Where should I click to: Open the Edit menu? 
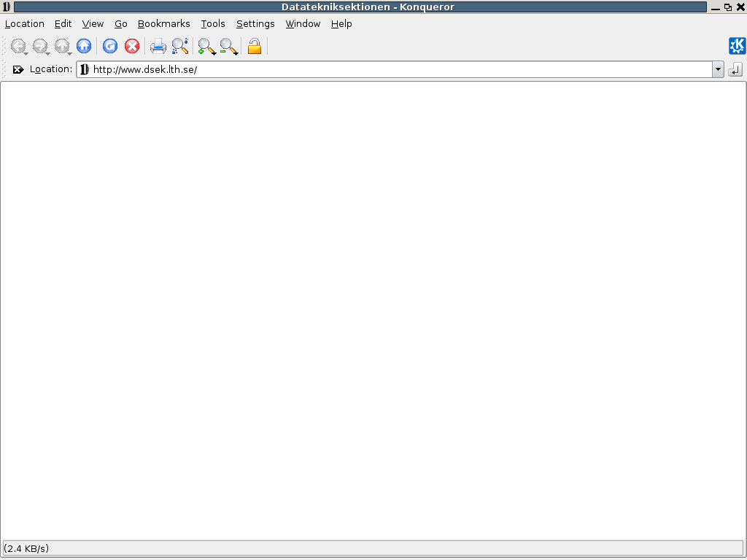63,24
